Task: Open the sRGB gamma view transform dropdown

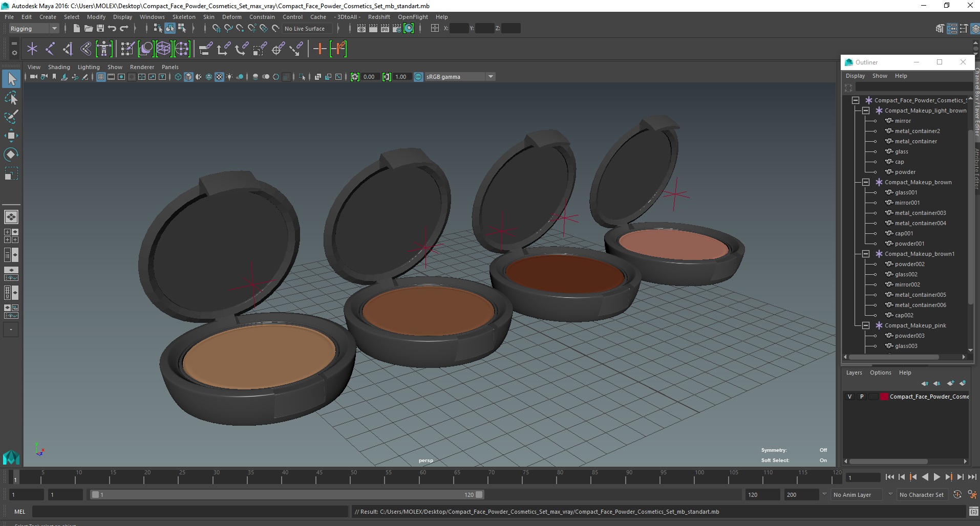Action: [x=460, y=77]
